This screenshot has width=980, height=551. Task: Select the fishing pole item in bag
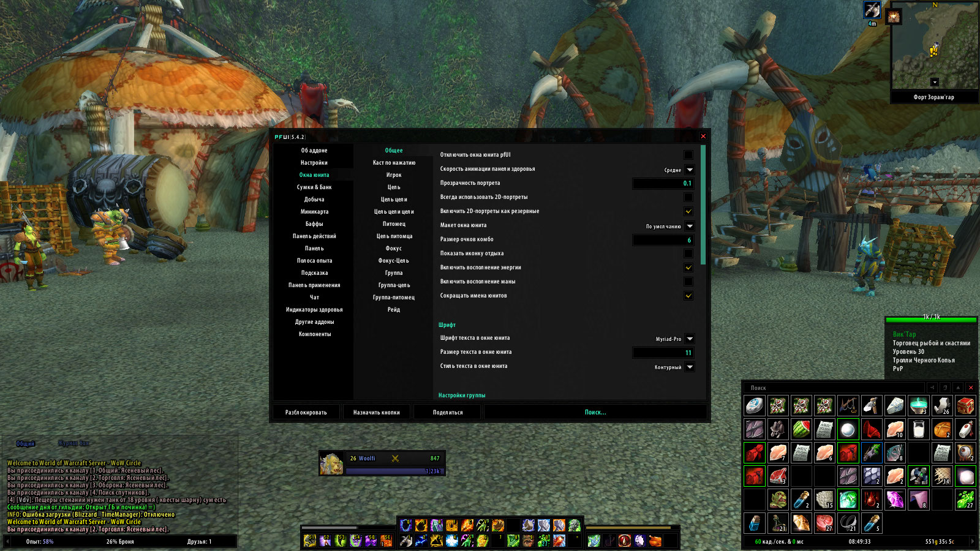[848, 405]
